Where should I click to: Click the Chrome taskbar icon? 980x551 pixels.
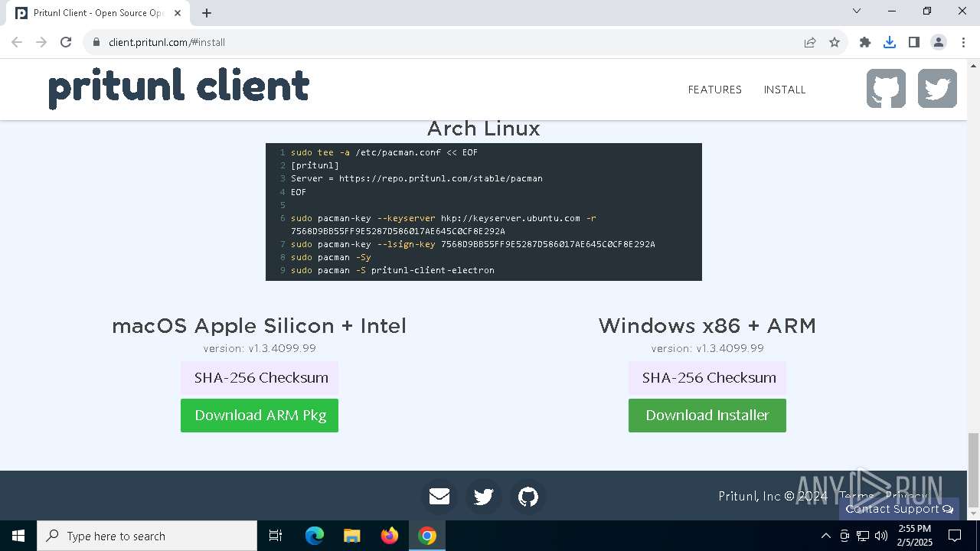[427, 536]
